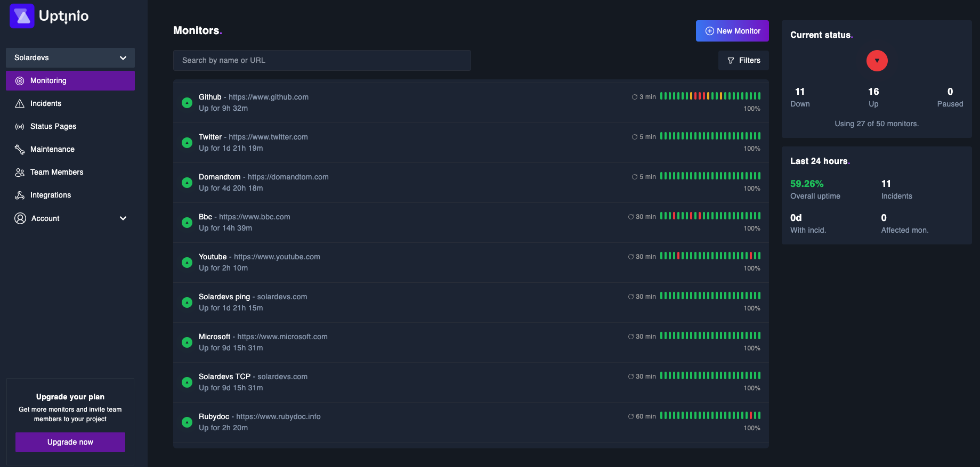Click the 59.26% overall uptime value
980x467 pixels.
[x=807, y=184]
